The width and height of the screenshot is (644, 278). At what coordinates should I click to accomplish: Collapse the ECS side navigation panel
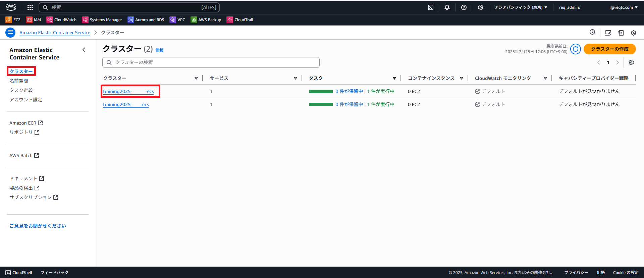[x=84, y=50]
